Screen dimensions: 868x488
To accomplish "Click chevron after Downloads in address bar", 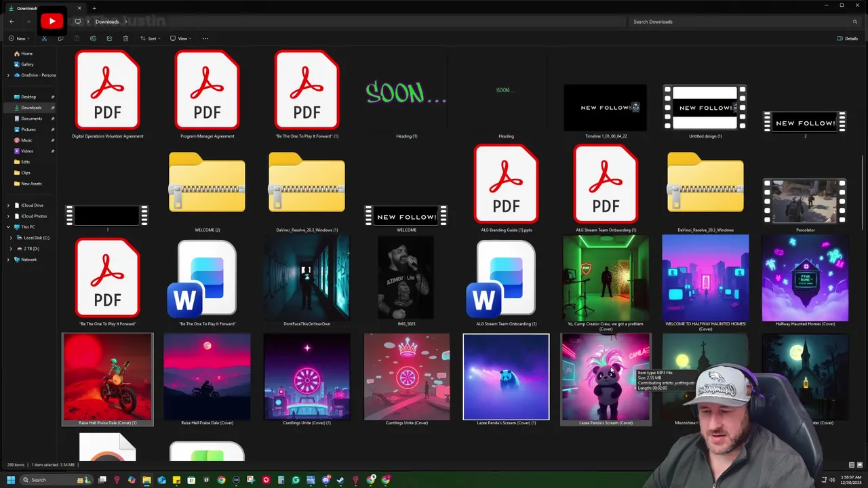I will coord(125,22).
